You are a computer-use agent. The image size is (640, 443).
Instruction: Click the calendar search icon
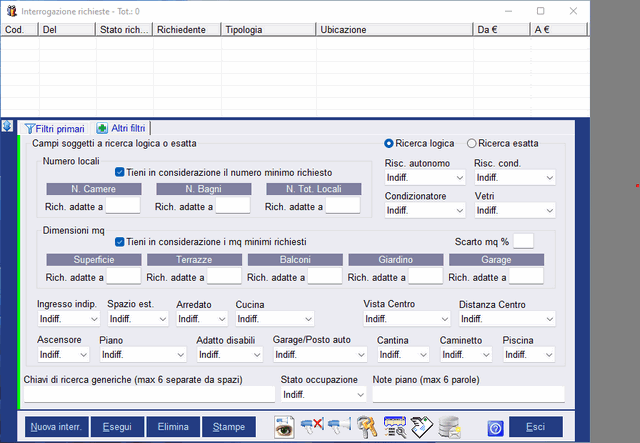click(395, 427)
